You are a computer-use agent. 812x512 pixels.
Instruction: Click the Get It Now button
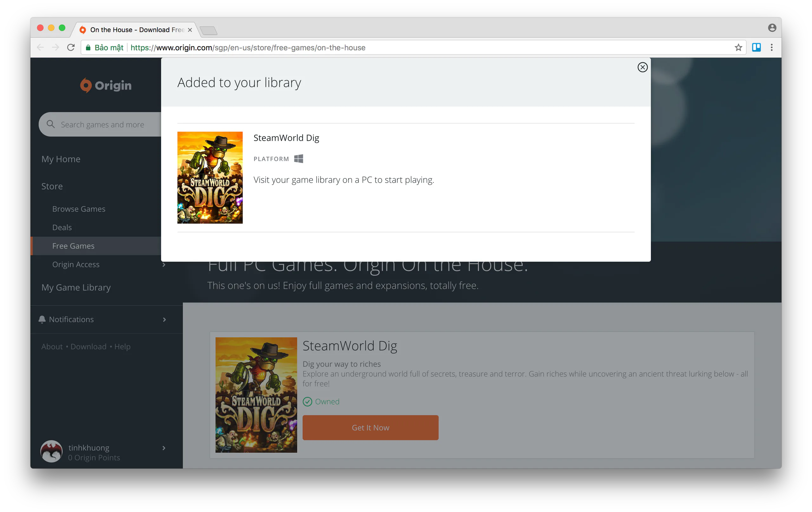coord(370,427)
